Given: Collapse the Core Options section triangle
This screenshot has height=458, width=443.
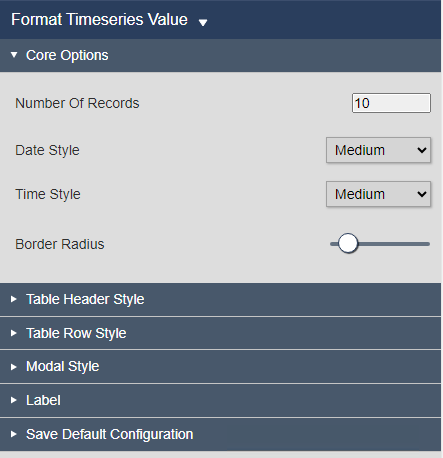Looking at the screenshot, I should click(x=14, y=55).
